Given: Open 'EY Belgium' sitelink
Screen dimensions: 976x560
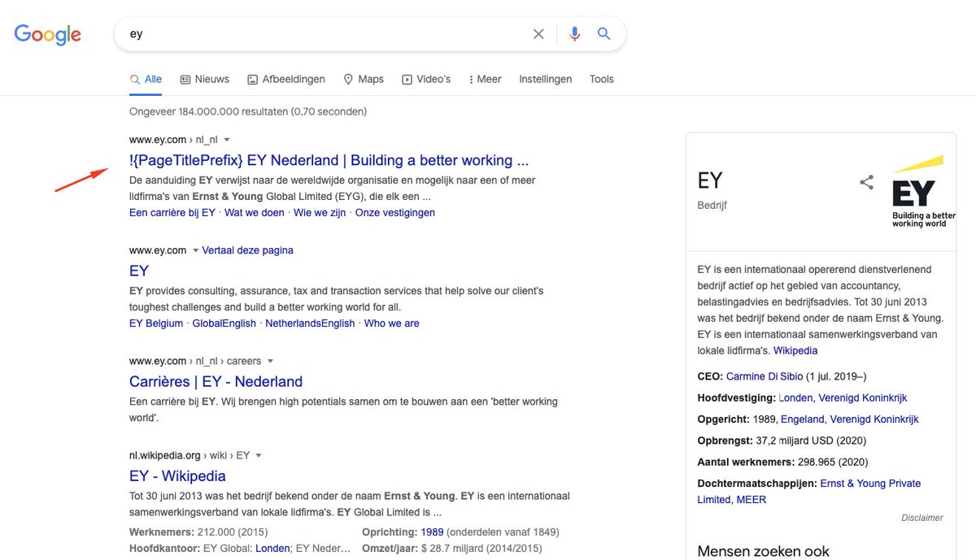Looking at the screenshot, I should tap(156, 323).
